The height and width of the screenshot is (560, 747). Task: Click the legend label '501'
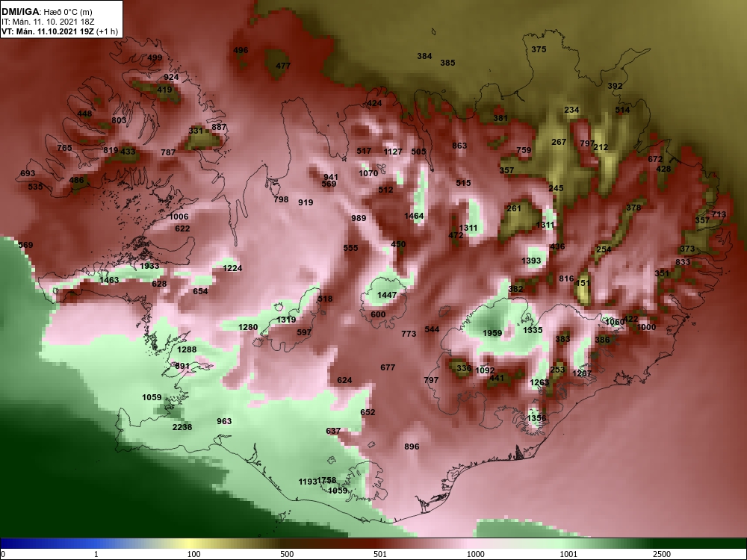coord(380,554)
